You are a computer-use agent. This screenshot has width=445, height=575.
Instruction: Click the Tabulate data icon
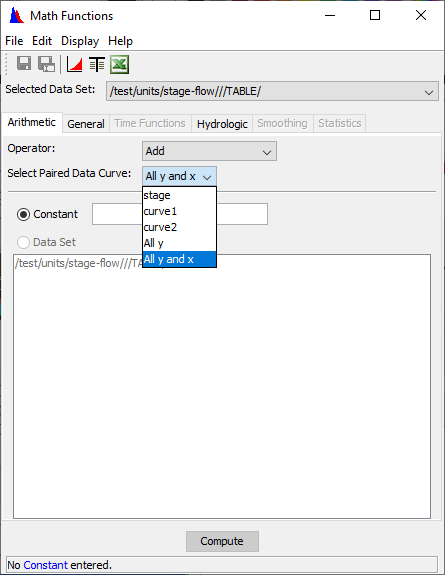(x=97, y=65)
